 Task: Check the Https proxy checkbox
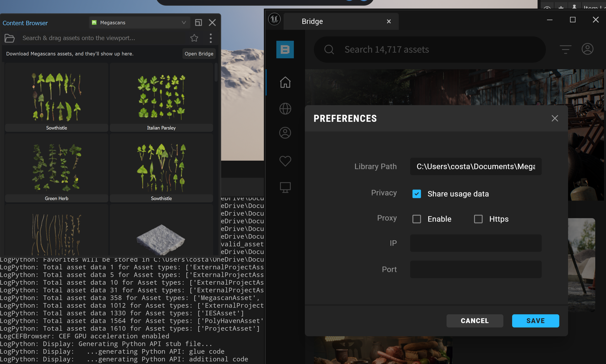[478, 219]
